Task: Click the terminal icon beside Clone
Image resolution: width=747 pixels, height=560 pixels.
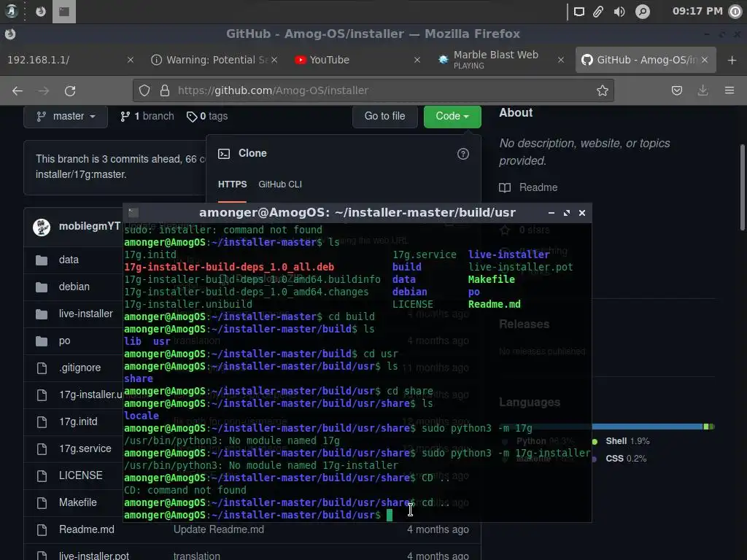Action: (224, 154)
